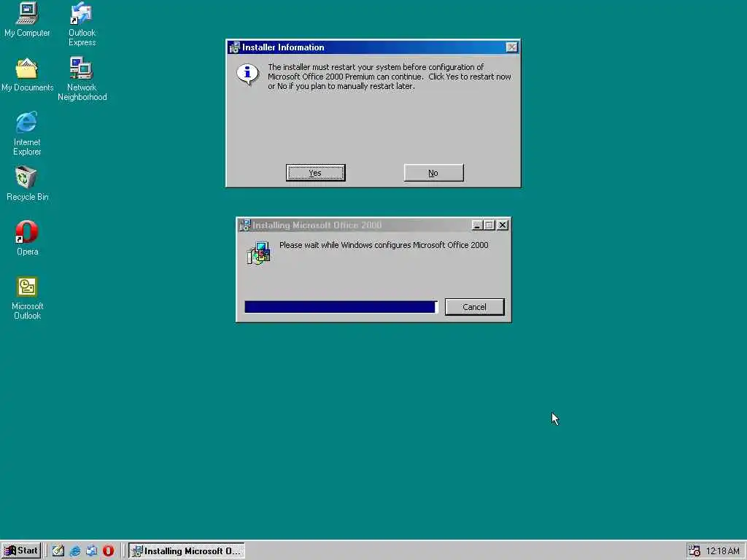Click the restart message text in dialog
This screenshot has height=560, width=747.
tap(390, 77)
